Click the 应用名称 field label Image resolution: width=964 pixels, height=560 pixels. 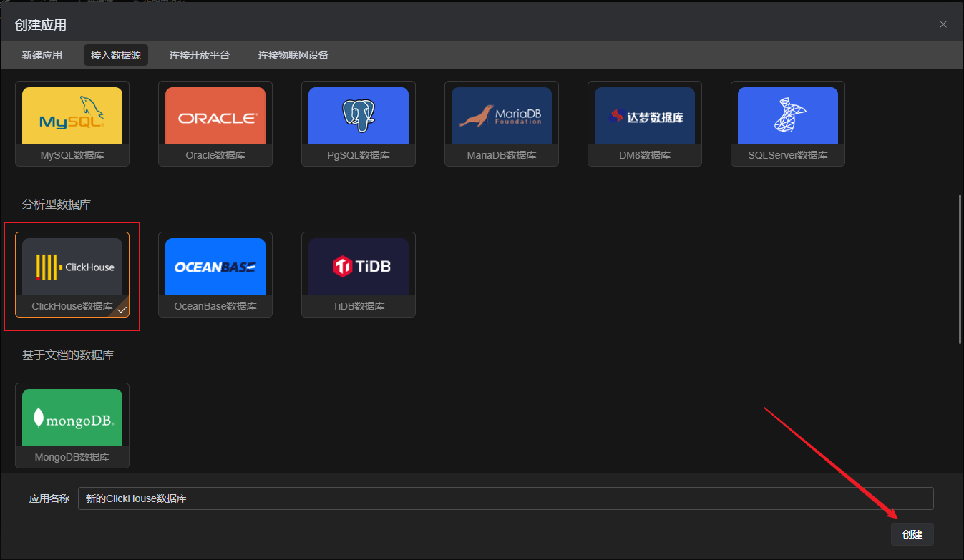pos(49,499)
